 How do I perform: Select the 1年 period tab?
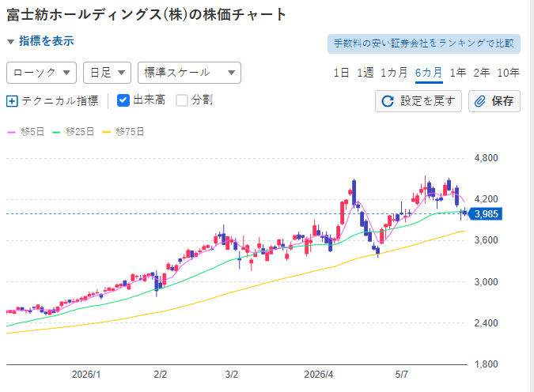(458, 73)
